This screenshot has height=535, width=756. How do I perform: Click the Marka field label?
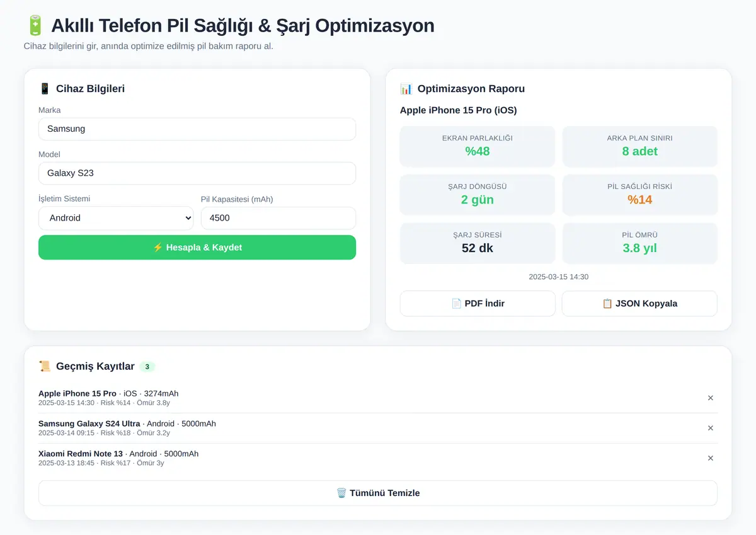tap(50, 110)
